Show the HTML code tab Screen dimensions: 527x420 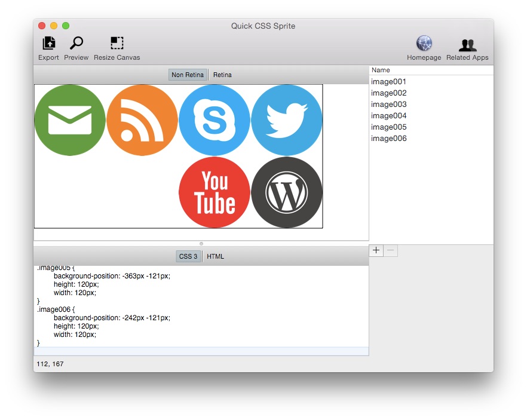(x=216, y=256)
